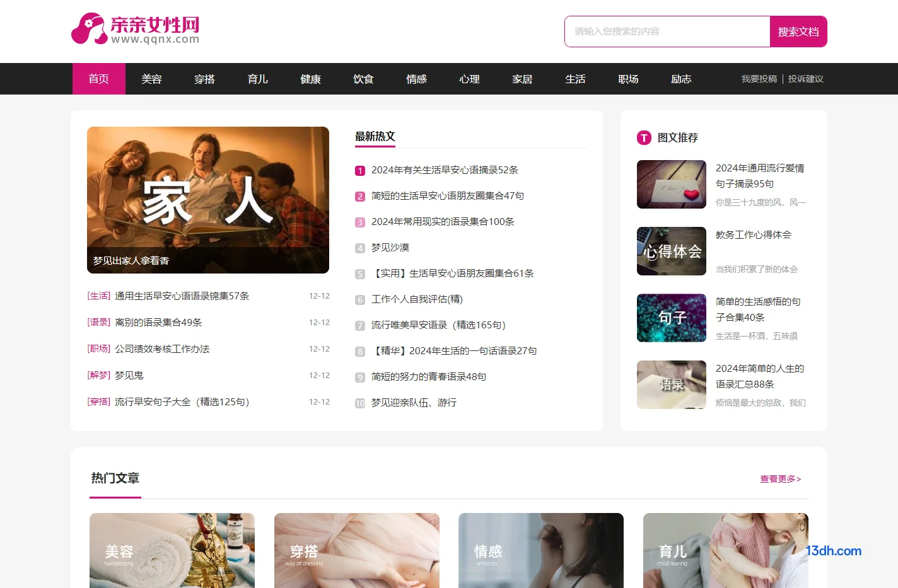
Task: Go to the 励志 section
Action: pos(682,79)
